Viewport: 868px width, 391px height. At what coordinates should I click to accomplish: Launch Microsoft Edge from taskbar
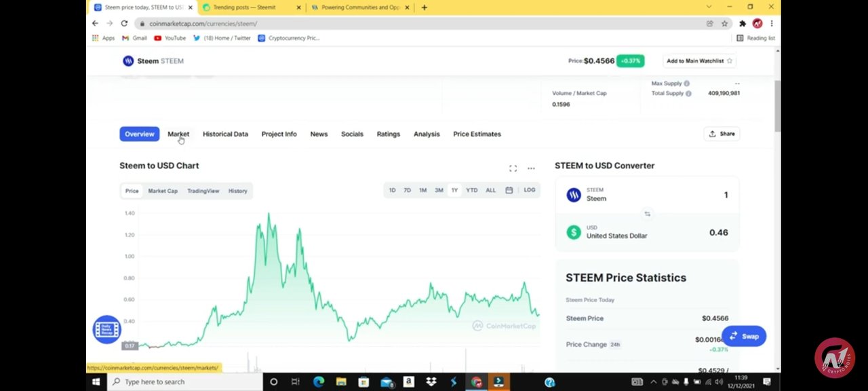coord(318,382)
